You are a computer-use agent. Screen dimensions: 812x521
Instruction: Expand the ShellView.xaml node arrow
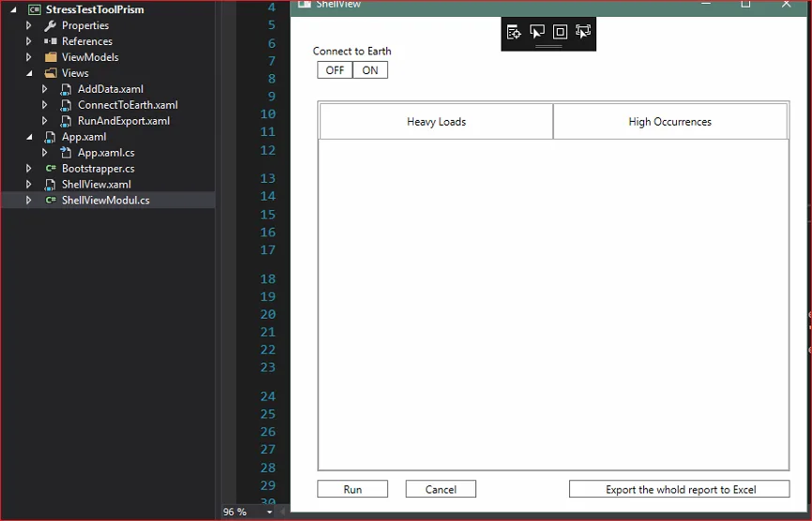[28, 185]
